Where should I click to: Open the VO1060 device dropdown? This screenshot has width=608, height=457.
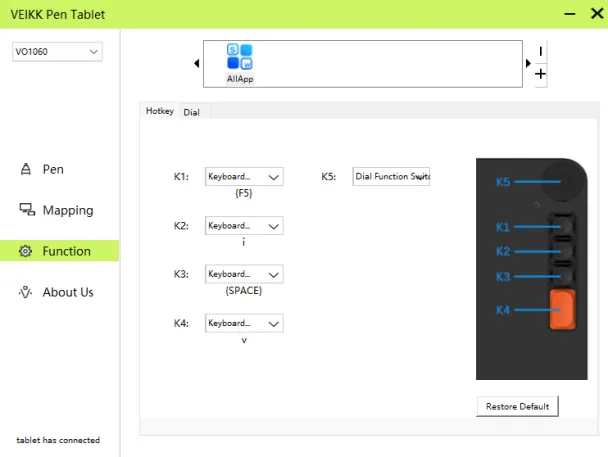pos(57,52)
